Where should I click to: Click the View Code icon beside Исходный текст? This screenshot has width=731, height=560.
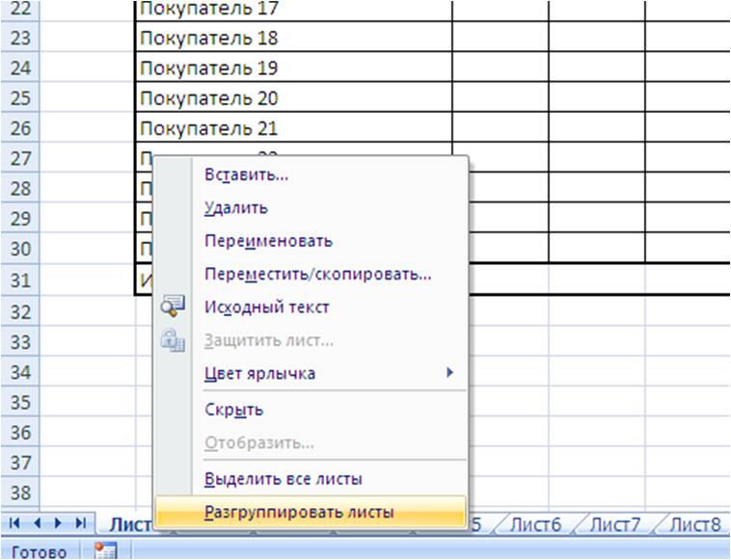tap(173, 307)
